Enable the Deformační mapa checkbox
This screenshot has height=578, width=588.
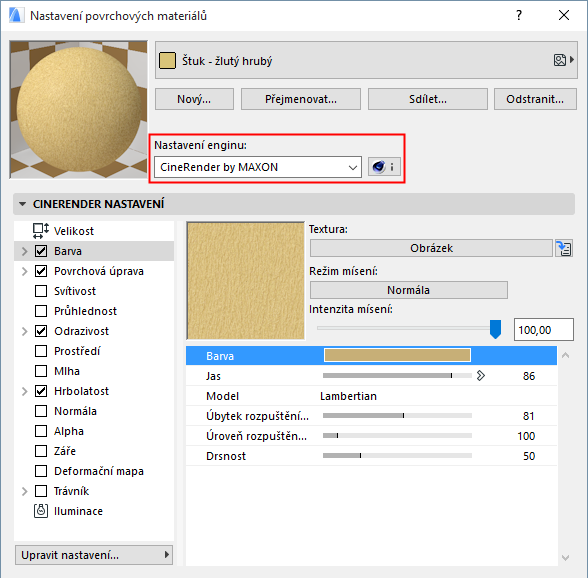click(x=41, y=471)
